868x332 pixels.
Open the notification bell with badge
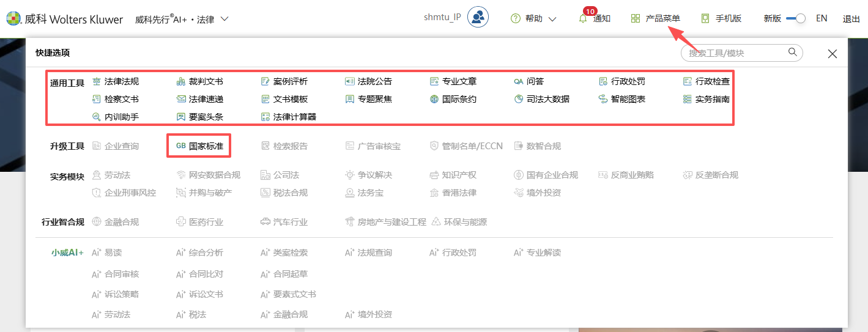coord(583,18)
